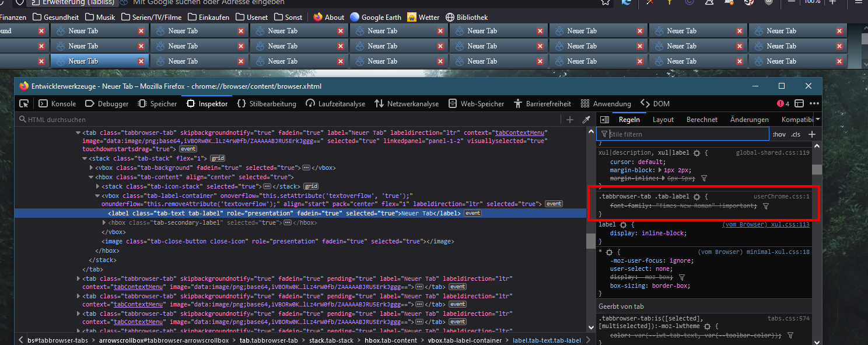Expand the vbox tab-background node
This screenshot has height=345, width=868.
[x=91, y=168]
